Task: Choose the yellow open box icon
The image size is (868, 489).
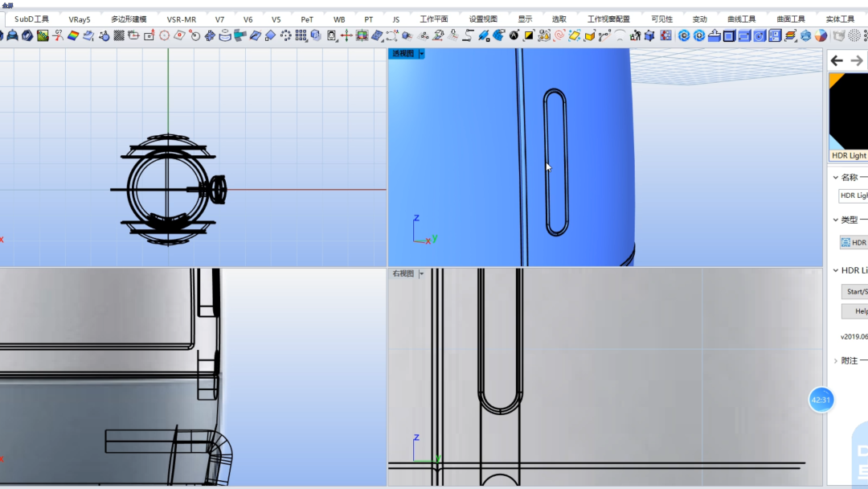Action: (590, 36)
